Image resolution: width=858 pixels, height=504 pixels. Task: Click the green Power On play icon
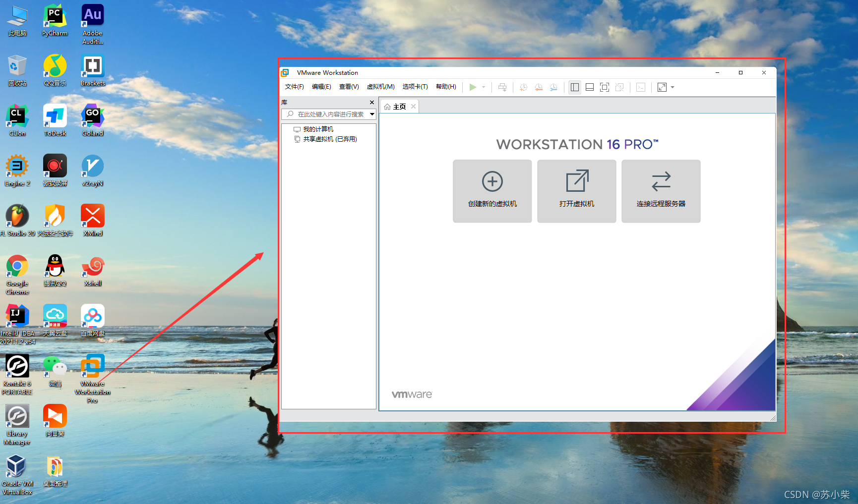click(x=473, y=87)
